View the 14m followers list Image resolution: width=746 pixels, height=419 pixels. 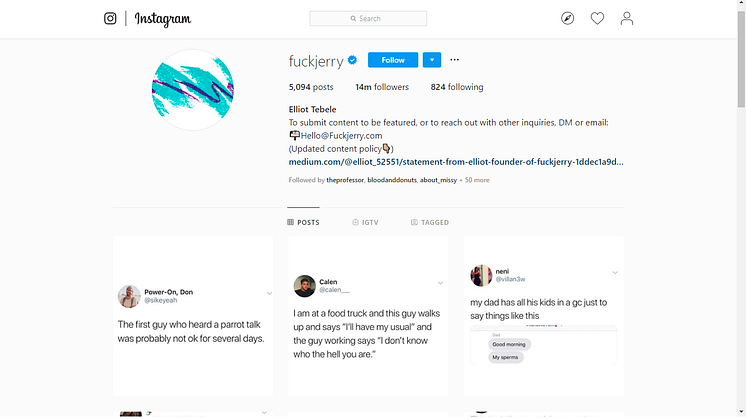[382, 87]
